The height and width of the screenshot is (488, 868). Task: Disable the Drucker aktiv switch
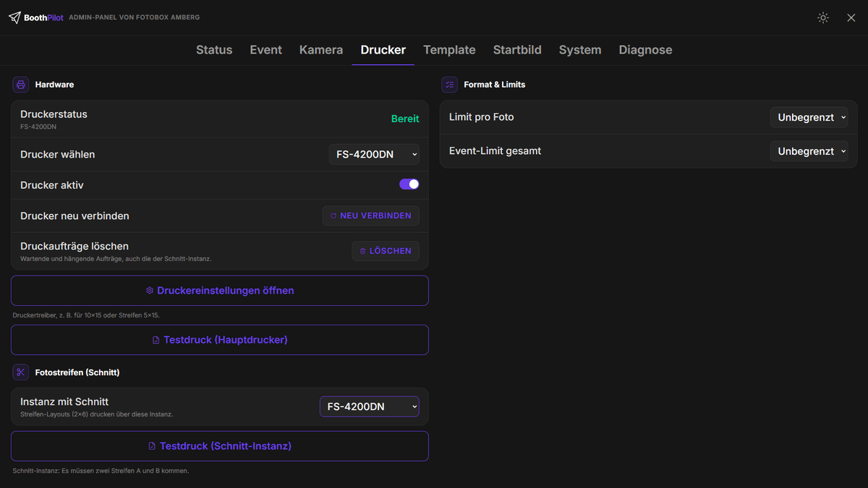pyautogui.click(x=409, y=184)
